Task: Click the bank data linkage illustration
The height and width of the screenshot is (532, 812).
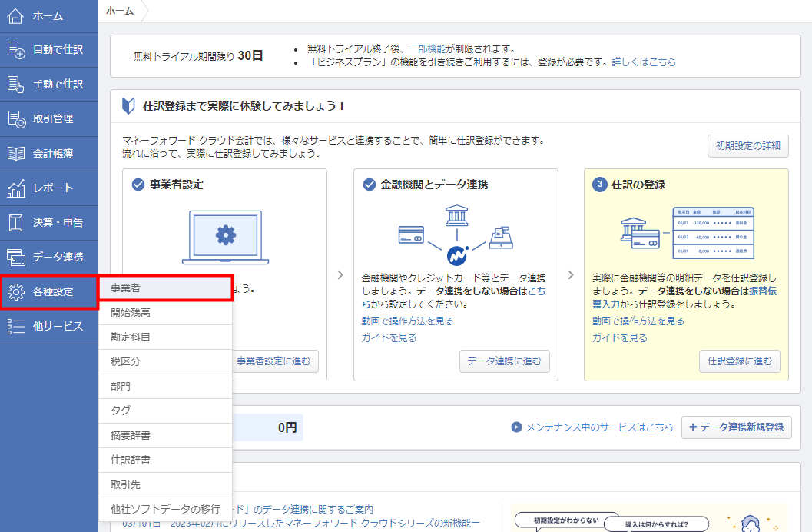Action: coord(456,236)
